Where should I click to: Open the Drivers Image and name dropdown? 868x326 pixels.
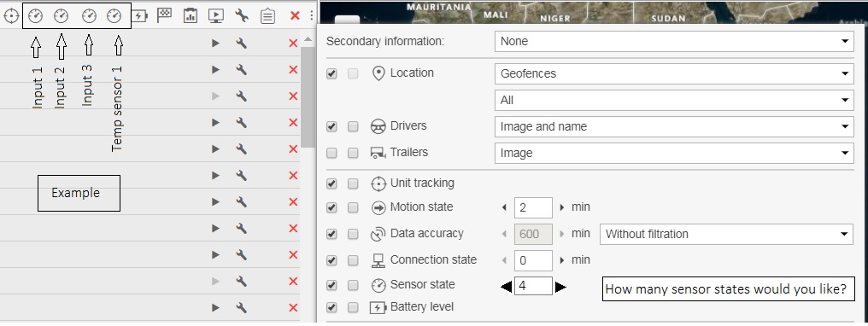[x=674, y=126]
